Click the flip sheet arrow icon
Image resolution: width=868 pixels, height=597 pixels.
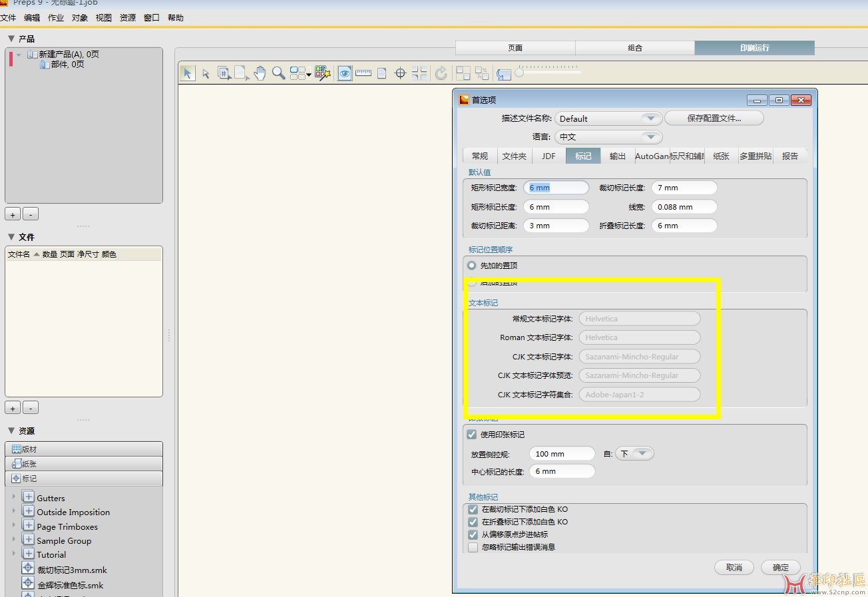coord(503,74)
